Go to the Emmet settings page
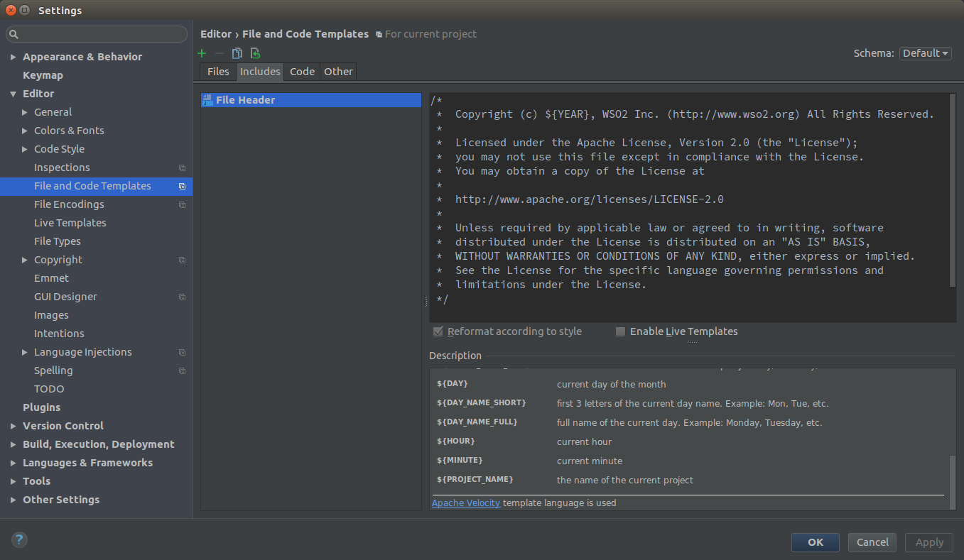 point(52,278)
